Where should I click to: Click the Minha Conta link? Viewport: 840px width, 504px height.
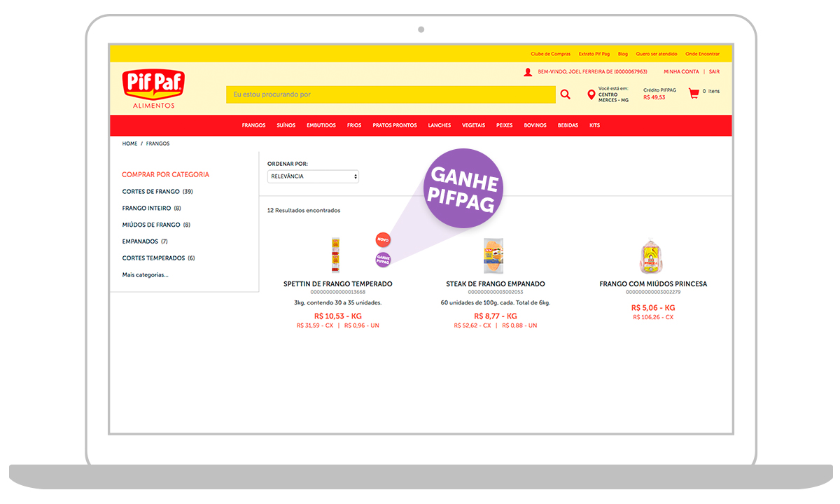(682, 71)
